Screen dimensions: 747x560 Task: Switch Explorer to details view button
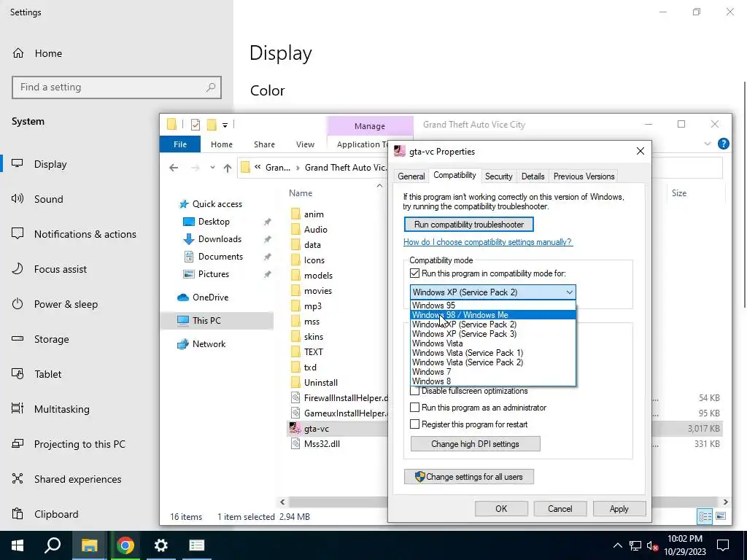click(705, 516)
